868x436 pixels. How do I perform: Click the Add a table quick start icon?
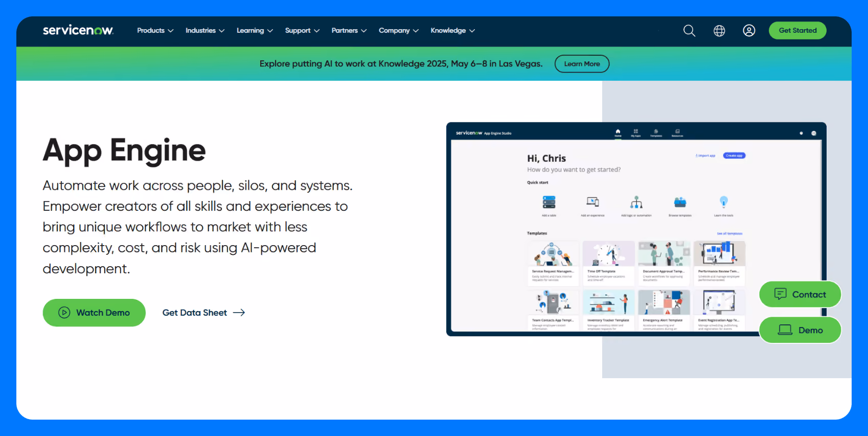[549, 202]
